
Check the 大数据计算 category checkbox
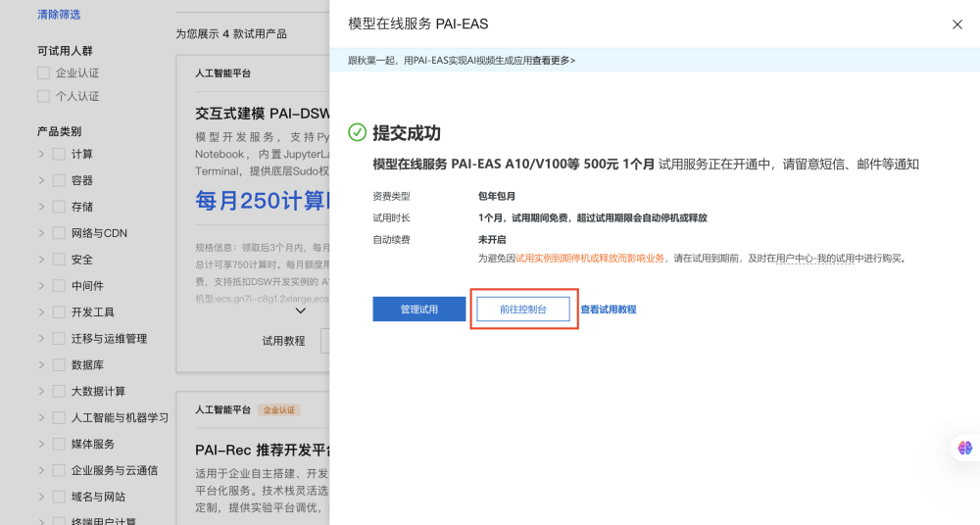(x=60, y=391)
